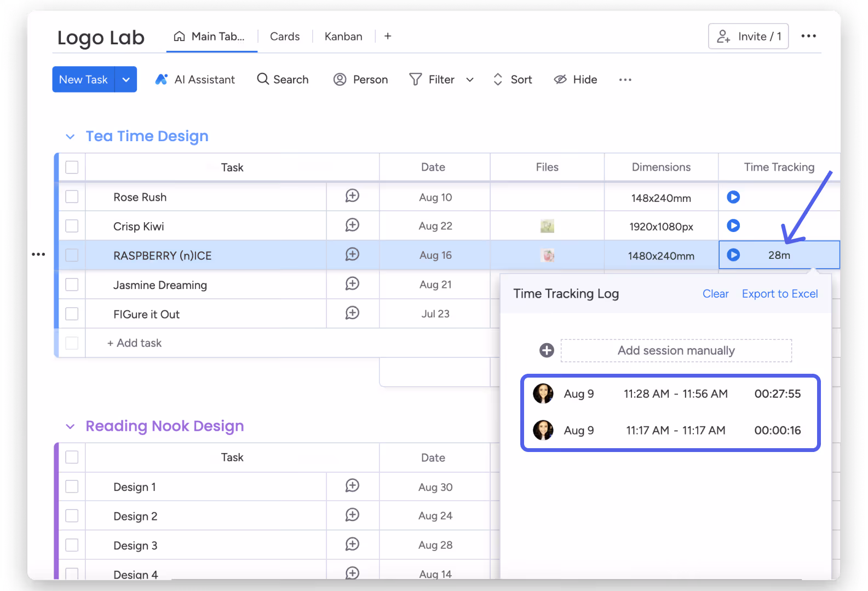Open Hide columns option
The width and height of the screenshot is (868, 591).
click(x=575, y=79)
